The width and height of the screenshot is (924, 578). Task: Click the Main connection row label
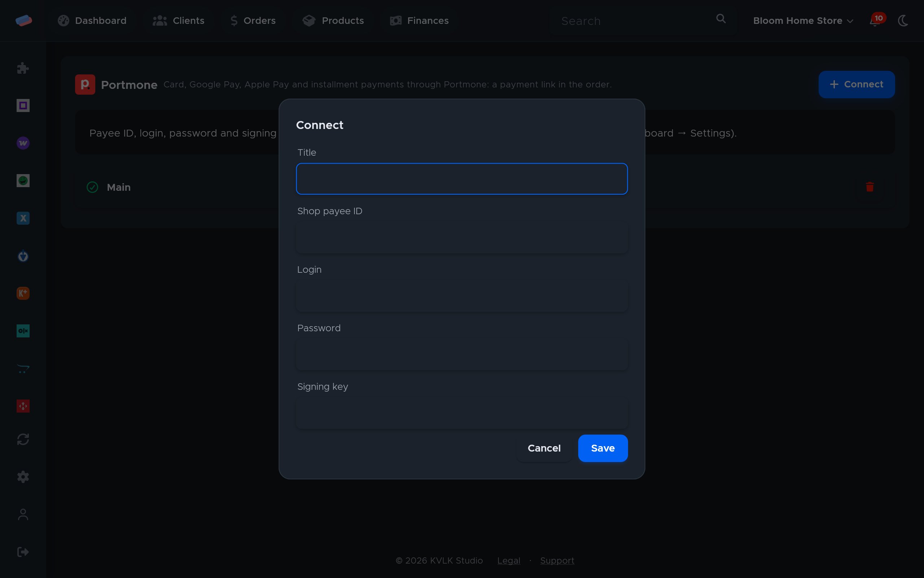click(119, 187)
